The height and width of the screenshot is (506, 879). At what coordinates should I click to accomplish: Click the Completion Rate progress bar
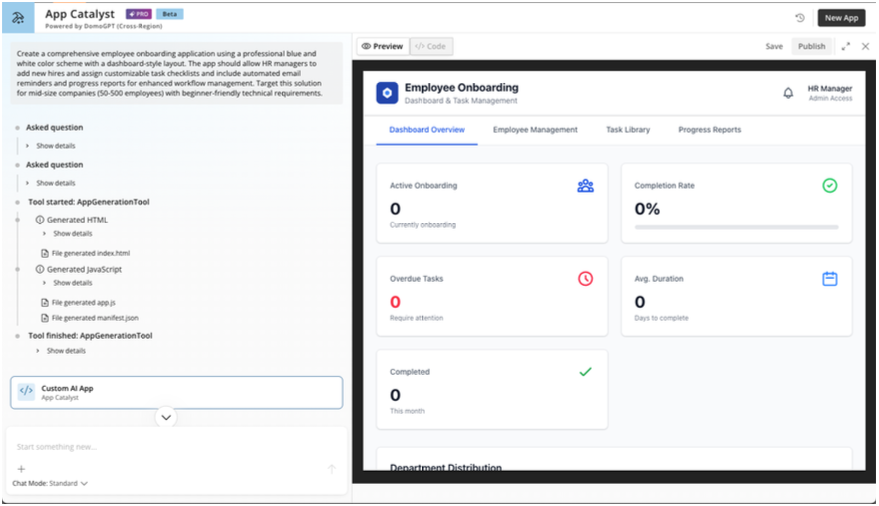737,227
